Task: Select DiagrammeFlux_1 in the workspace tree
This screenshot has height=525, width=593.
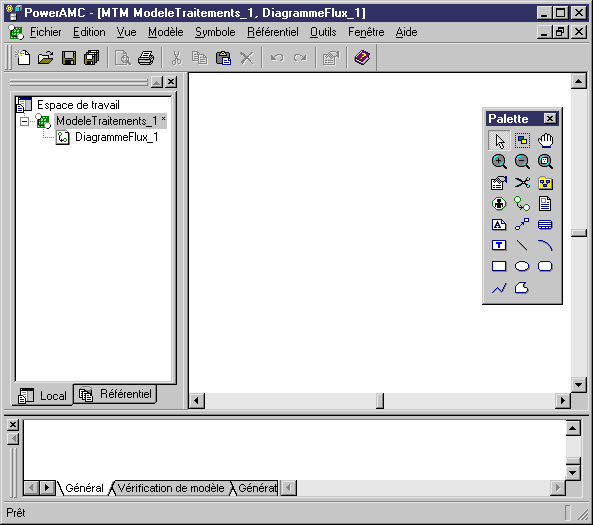Action: (116, 137)
